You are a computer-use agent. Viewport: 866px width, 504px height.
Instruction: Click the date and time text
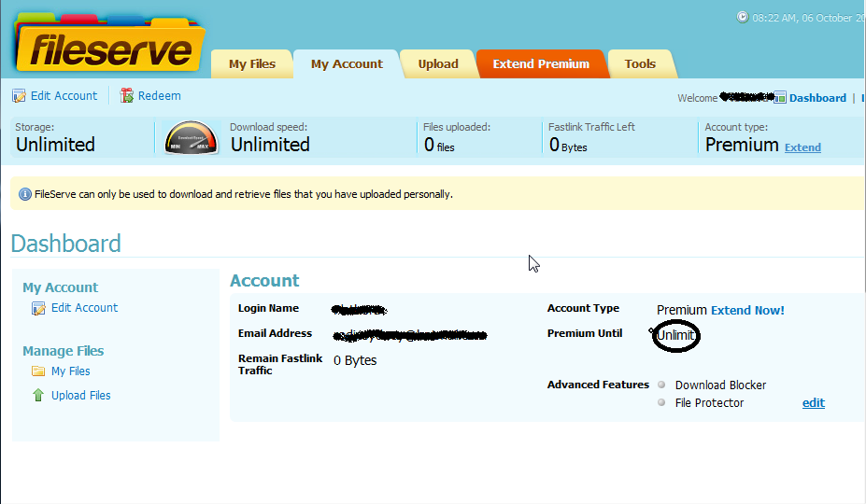(x=809, y=18)
